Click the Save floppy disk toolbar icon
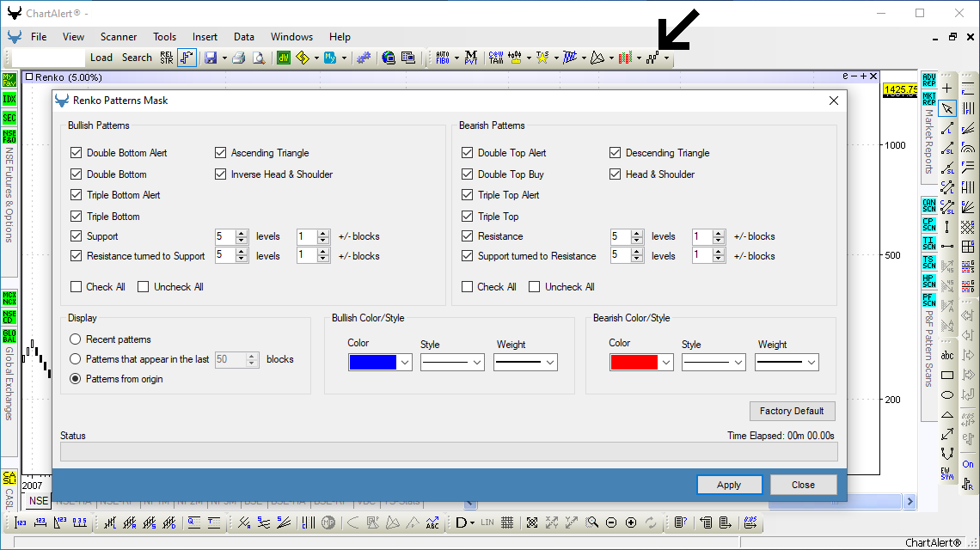Image resolution: width=980 pixels, height=550 pixels. tap(211, 58)
